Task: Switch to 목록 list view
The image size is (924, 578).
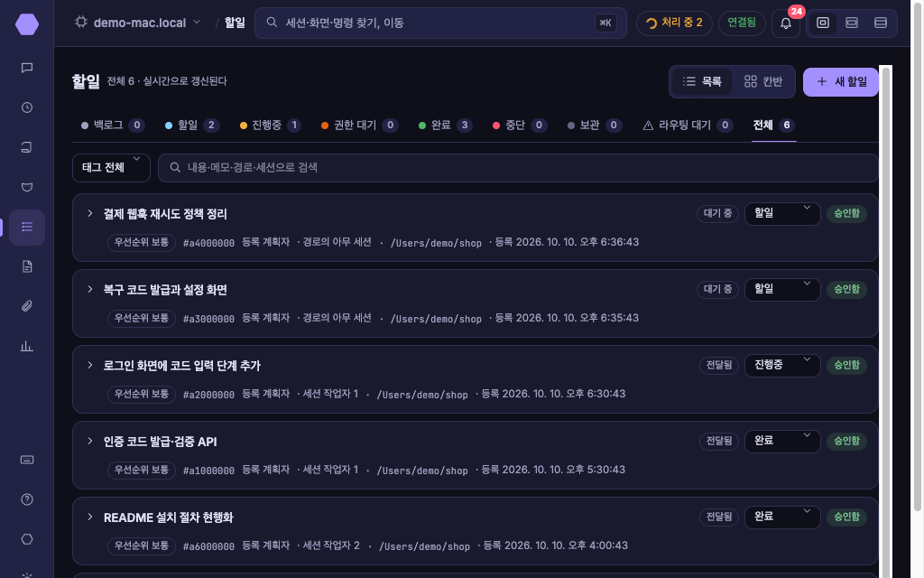Action: pos(702,81)
